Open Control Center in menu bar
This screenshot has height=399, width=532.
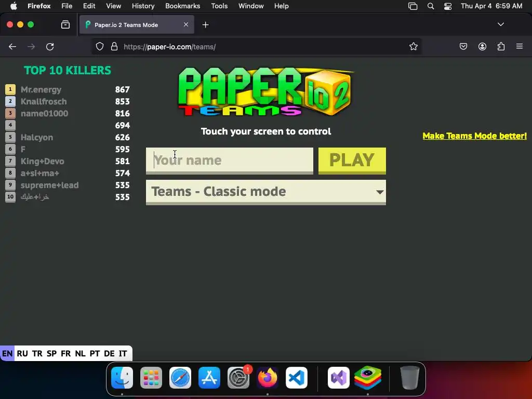coord(448,6)
